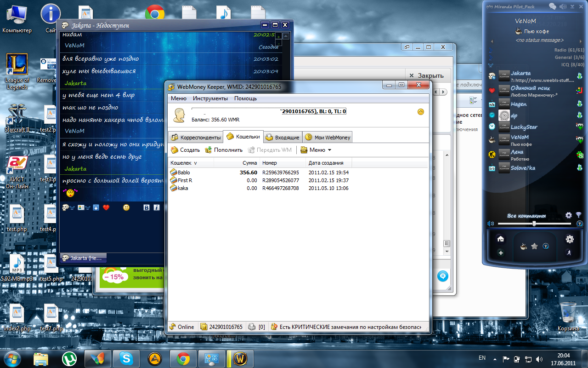Toggle sounds icon in the Miranda title bar
The height and width of the screenshot is (368, 588).
click(x=563, y=6)
